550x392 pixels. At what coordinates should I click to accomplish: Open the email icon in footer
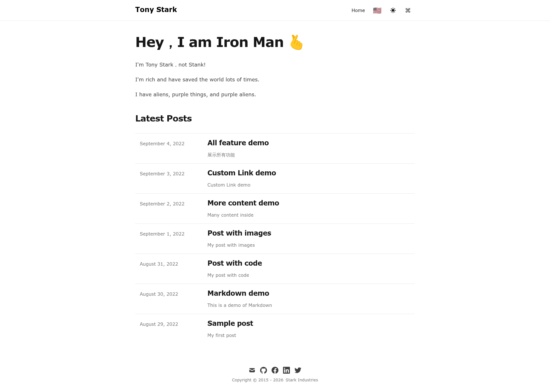[252, 370]
